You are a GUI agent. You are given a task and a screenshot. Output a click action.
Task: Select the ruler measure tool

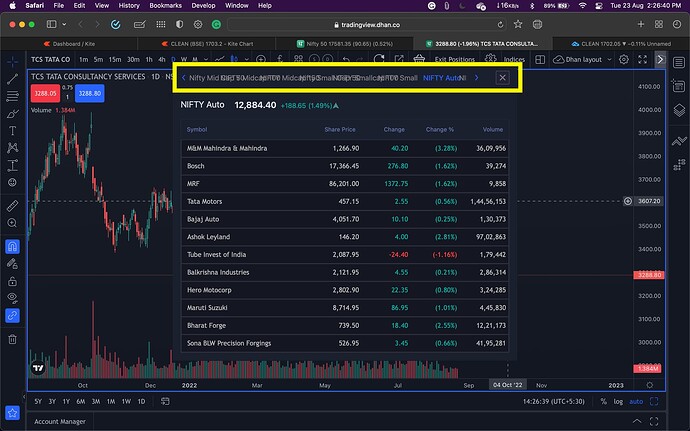pyautogui.click(x=12, y=206)
